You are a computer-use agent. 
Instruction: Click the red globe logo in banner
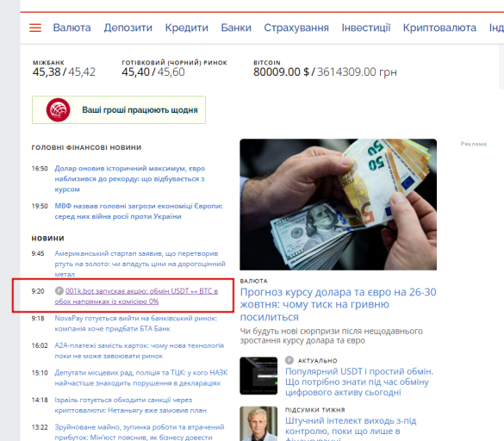click(x=59, y=110)
